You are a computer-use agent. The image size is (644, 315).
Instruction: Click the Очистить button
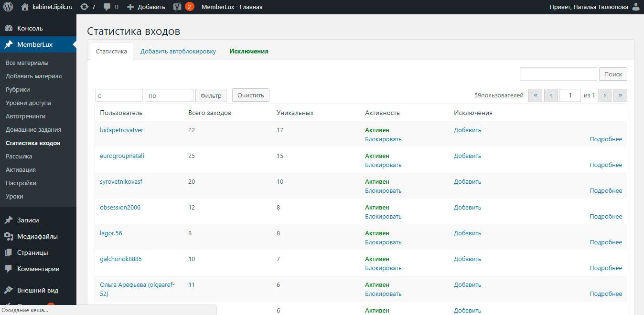click(x=251, y=95)
